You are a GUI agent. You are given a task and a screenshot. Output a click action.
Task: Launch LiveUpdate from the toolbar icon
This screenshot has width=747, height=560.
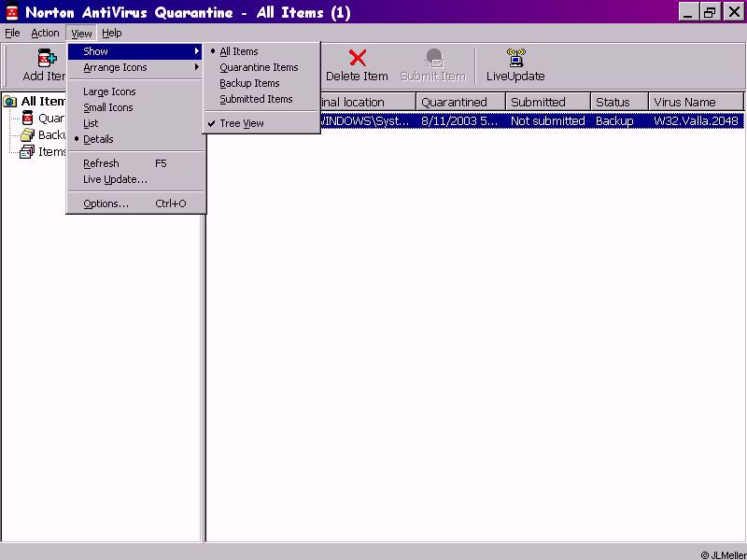click(x=515, y=59)
